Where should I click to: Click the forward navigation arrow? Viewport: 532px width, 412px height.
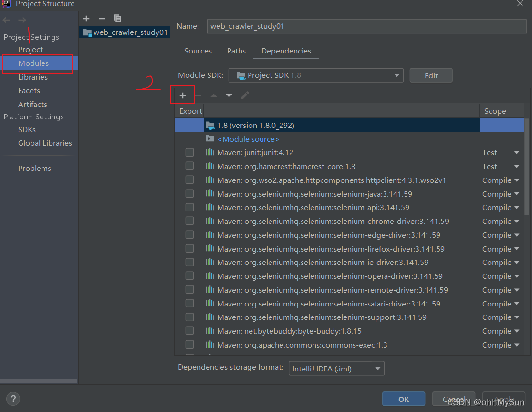[22, 20]
